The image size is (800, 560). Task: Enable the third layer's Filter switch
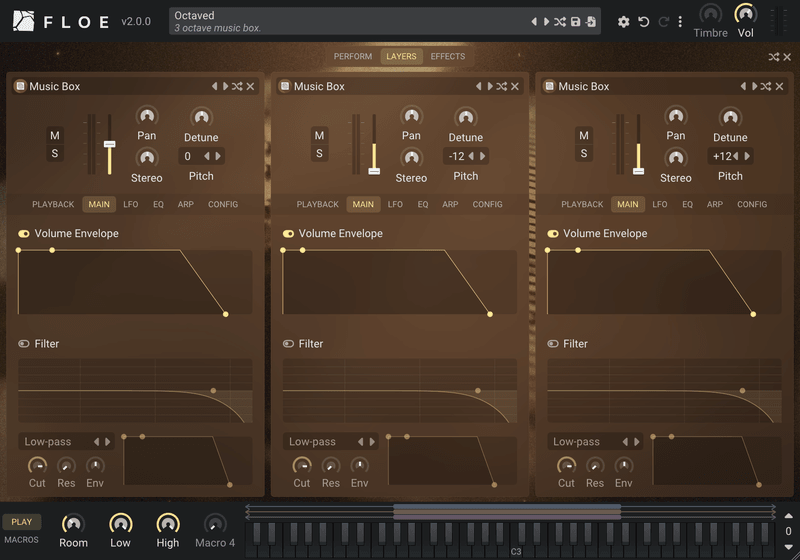tap(553, 344)
